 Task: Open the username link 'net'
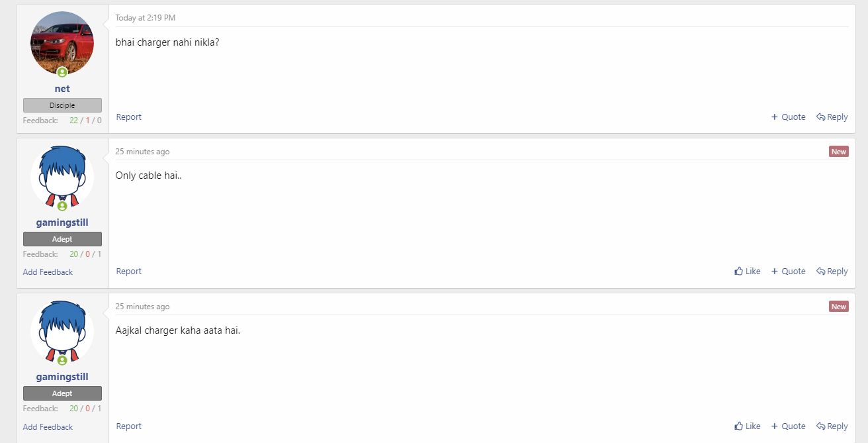[62, 89]
